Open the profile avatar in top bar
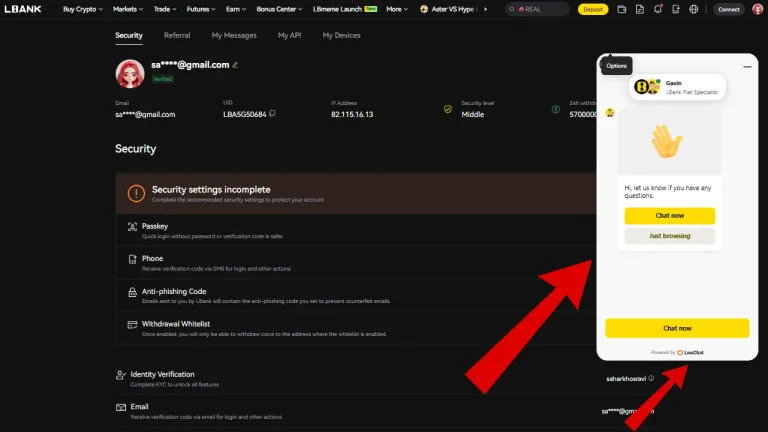This screenshot has height=432, width=768. tap(757, 9)
